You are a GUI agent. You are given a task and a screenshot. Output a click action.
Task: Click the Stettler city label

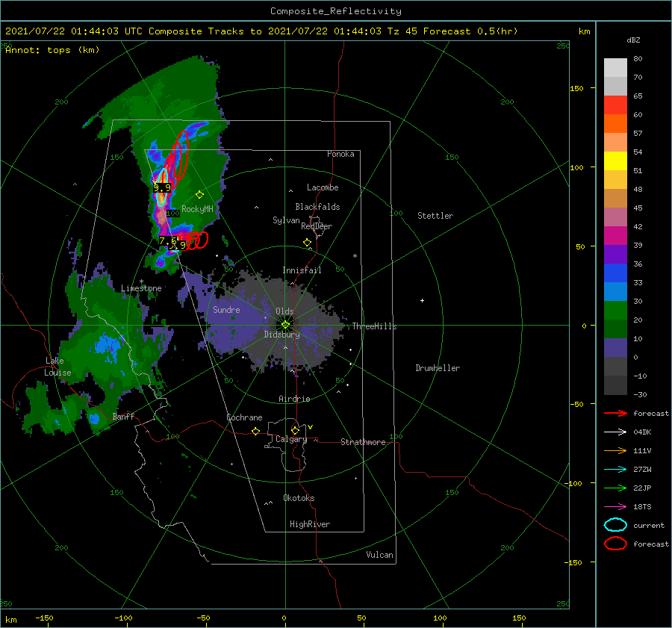435,216
